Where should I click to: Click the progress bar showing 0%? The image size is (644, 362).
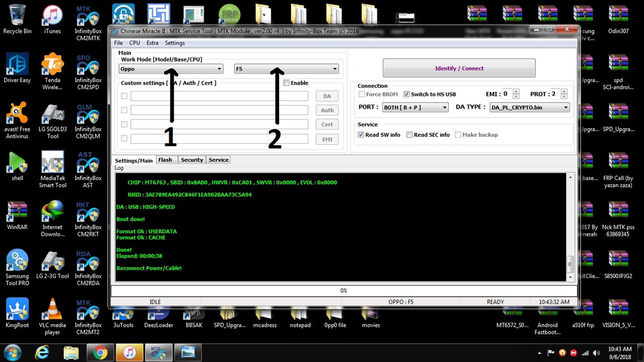[x=344, y=291]
